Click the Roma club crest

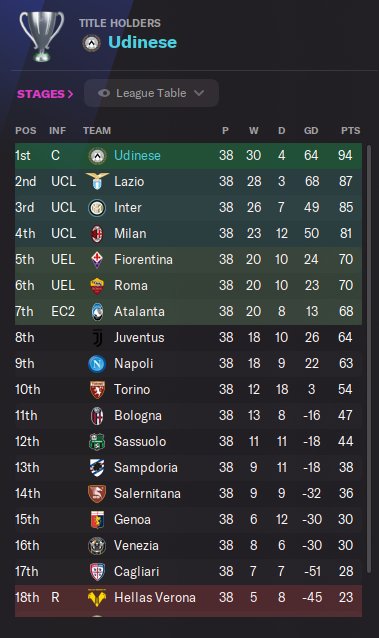(97, 286)
